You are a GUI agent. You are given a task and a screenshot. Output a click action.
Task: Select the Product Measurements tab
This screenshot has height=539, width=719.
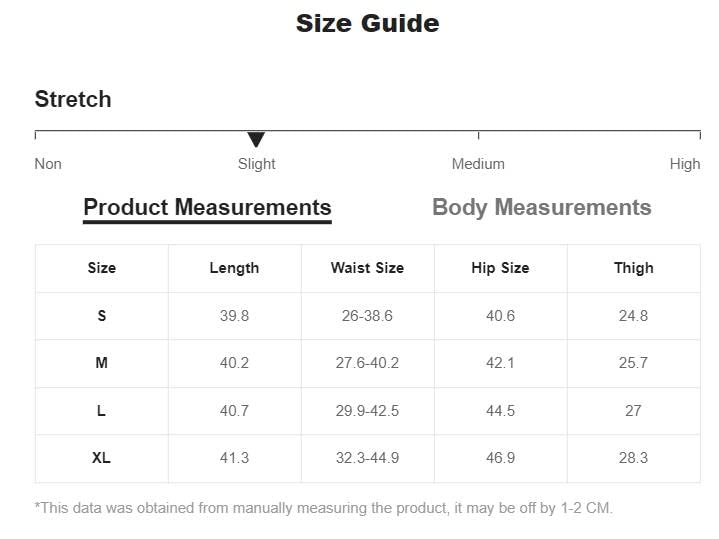pyautogui.click(x=207, y=207)
